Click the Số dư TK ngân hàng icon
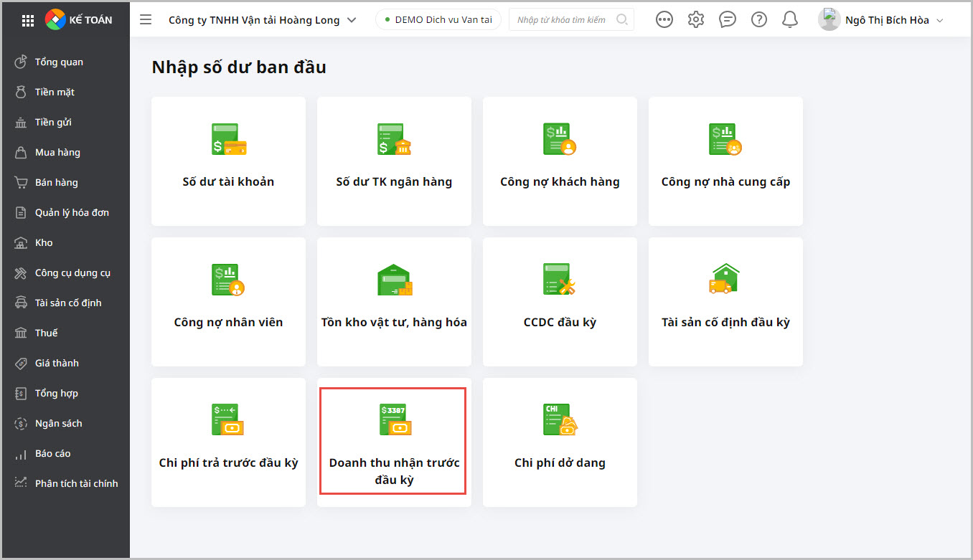Screen dimensions: 973x560 tap(395, 139)
